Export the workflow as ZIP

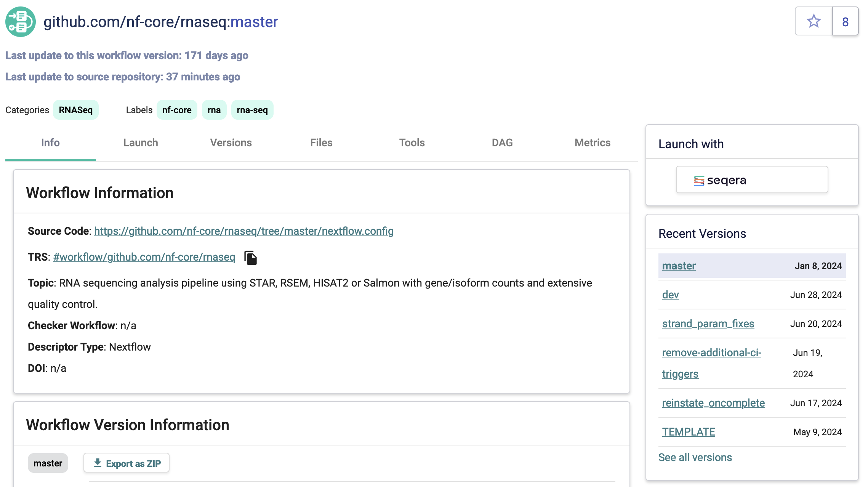click(127, 463)
